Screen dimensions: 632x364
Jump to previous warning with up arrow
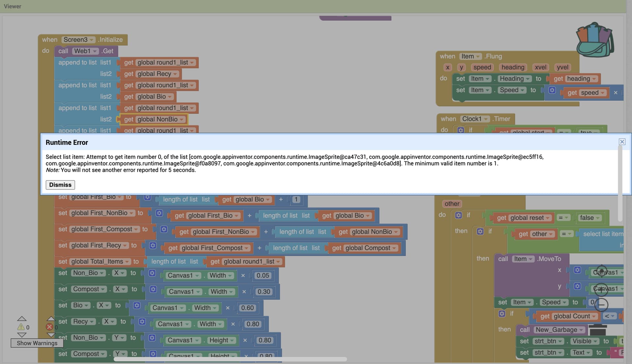pos(22,319)
